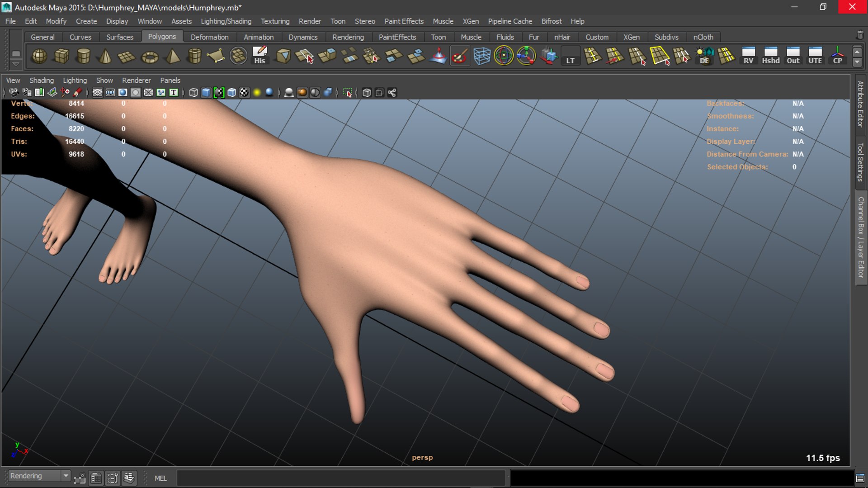Open the Bifrost menu
The image size is (868, 488).
coord(551,21)
